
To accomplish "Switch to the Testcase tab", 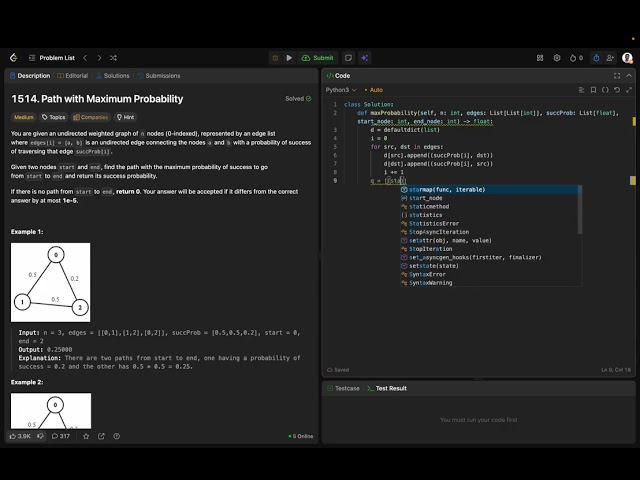I will pyautogui.click(x=343, y=389).
